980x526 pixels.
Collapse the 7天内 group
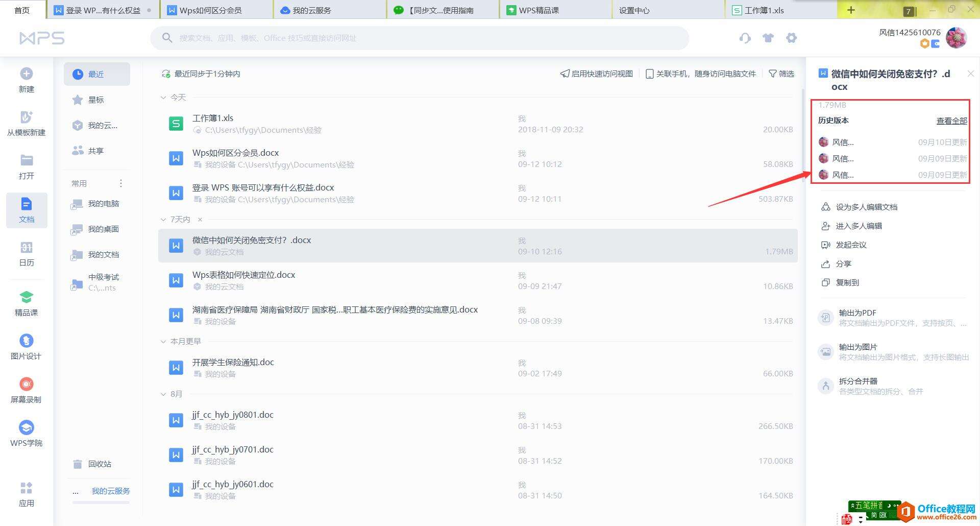coord(163,220)
